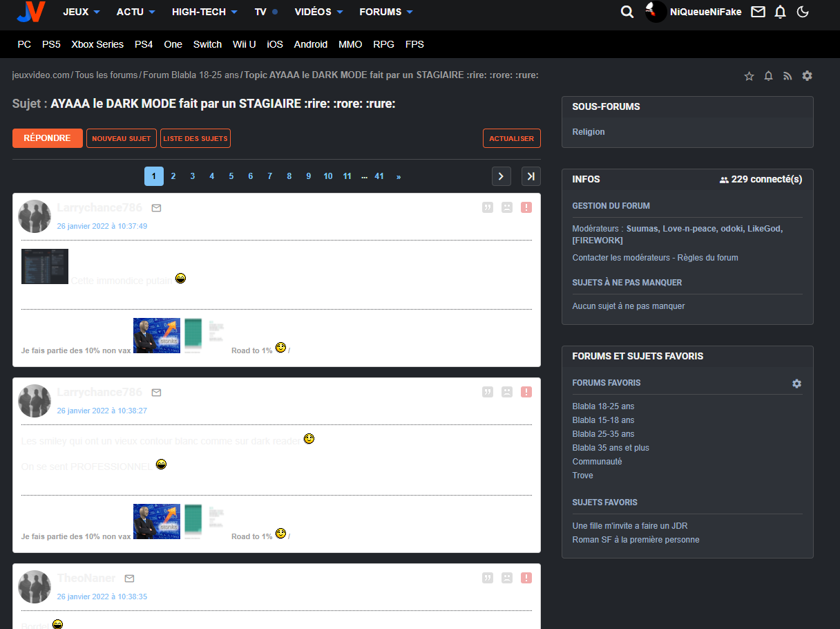The width and height of the screenshot is (840, 629).
Task: Go to page 11 of the topic
Action: [x=347, y=176]
